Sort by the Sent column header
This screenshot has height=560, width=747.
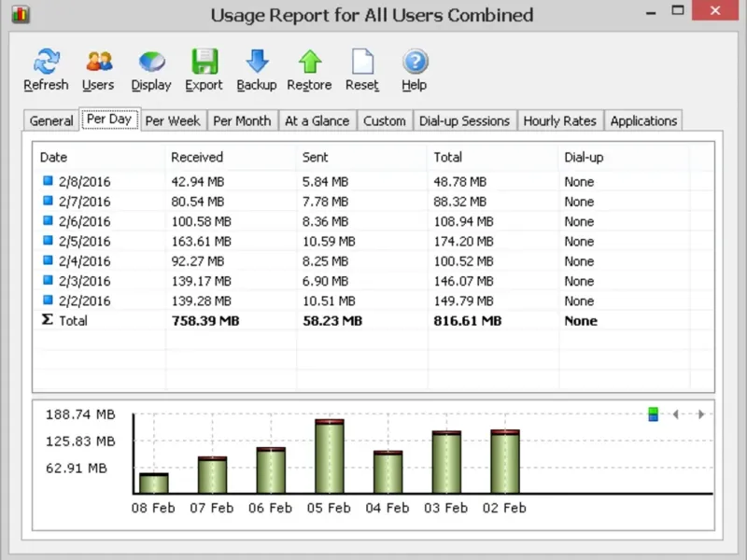(x=362, y=157)
